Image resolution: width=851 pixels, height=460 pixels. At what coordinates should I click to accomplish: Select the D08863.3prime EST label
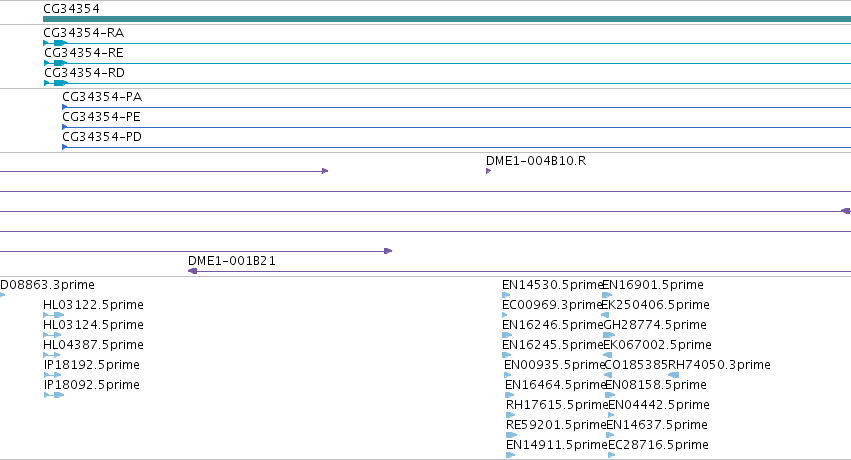point(47,285)
